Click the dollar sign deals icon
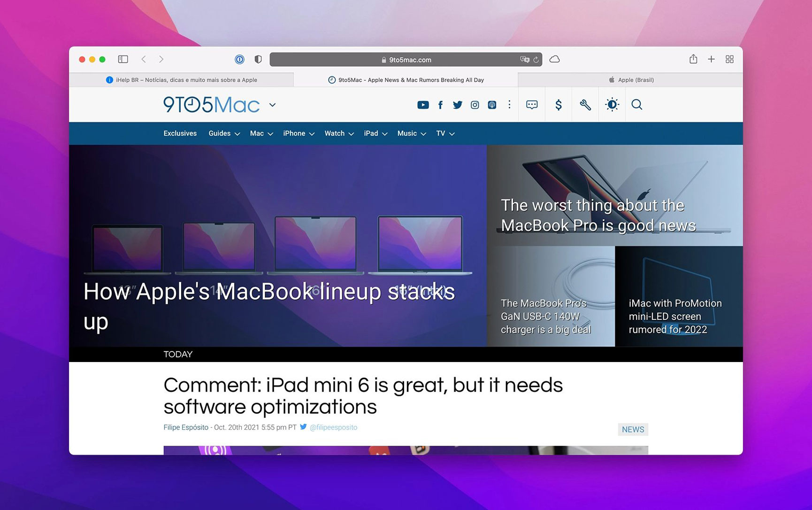812x510 pixels. click(x=559, y=105)
